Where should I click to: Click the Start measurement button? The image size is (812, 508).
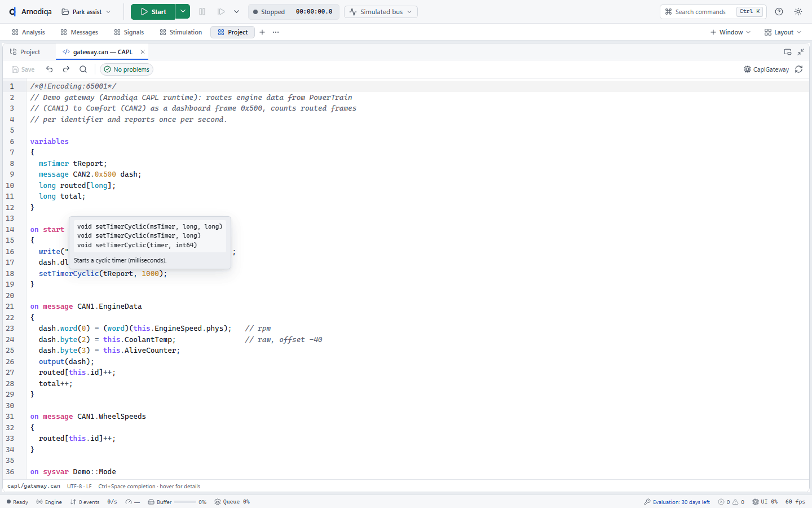click(x=153, y=12)
